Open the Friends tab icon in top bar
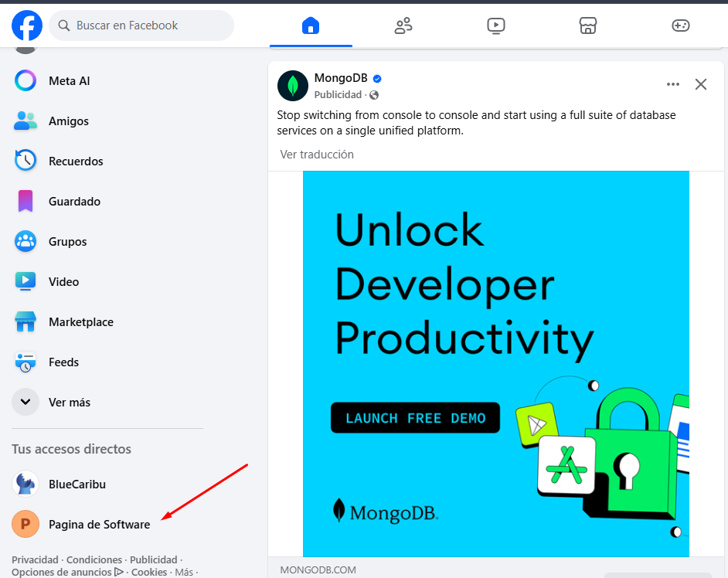This screenshot has height=578, width=728. [x=403, y=25]
